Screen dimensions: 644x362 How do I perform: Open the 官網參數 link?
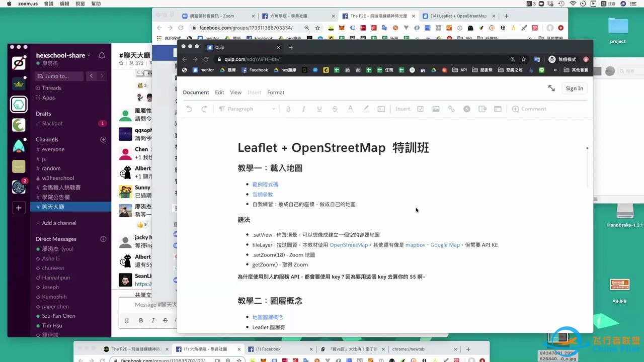(263, 195)
